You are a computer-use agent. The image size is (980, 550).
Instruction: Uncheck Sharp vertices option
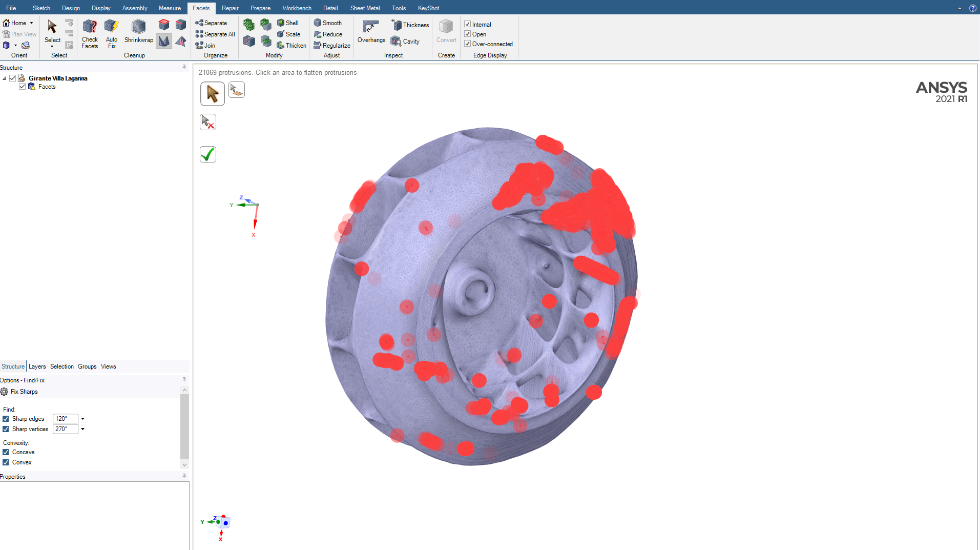coord(6,429)
